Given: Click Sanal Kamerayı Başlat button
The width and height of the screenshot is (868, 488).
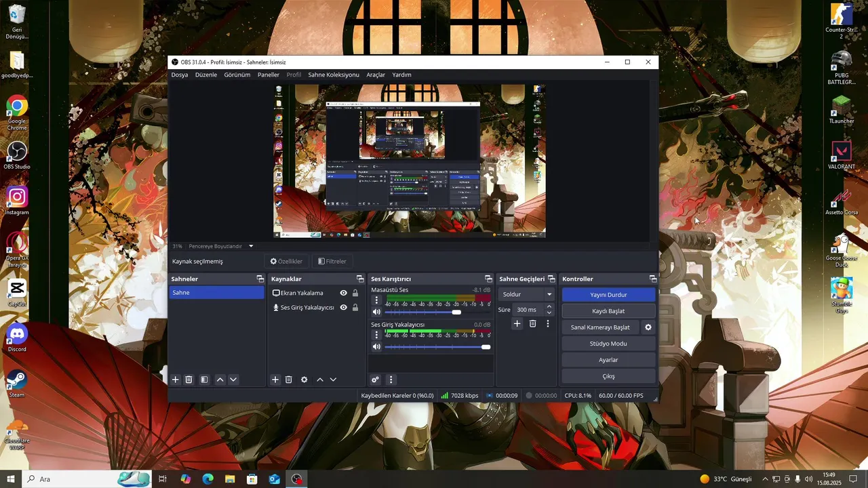Looking at the screenshot, I should 600,327.
